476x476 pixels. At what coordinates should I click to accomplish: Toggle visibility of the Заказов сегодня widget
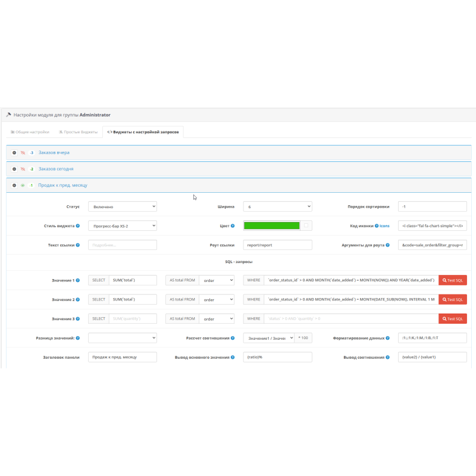pos(22,169)
